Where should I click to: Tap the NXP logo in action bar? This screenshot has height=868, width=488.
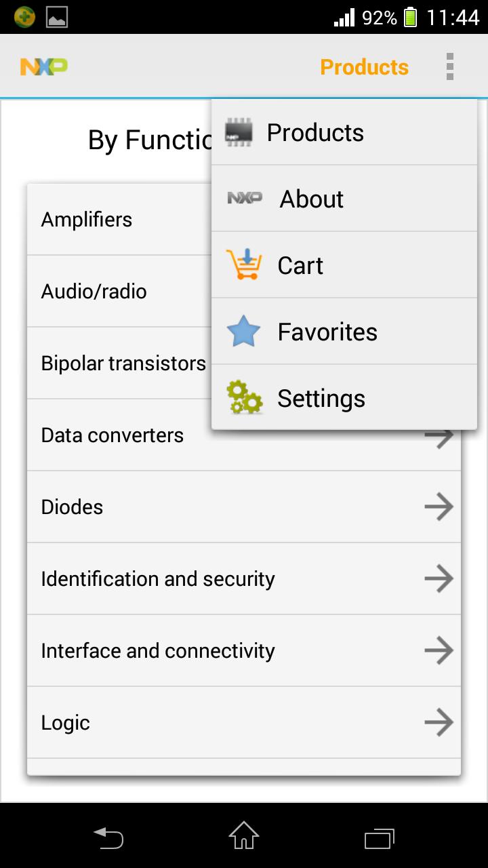point(44,67)
